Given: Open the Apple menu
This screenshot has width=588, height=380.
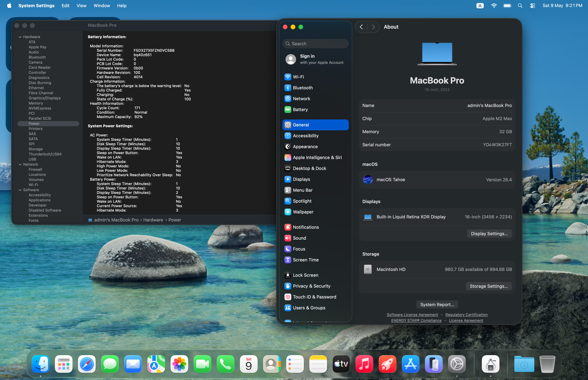Looking at the screenshot, I should click(x=9, y=6).
